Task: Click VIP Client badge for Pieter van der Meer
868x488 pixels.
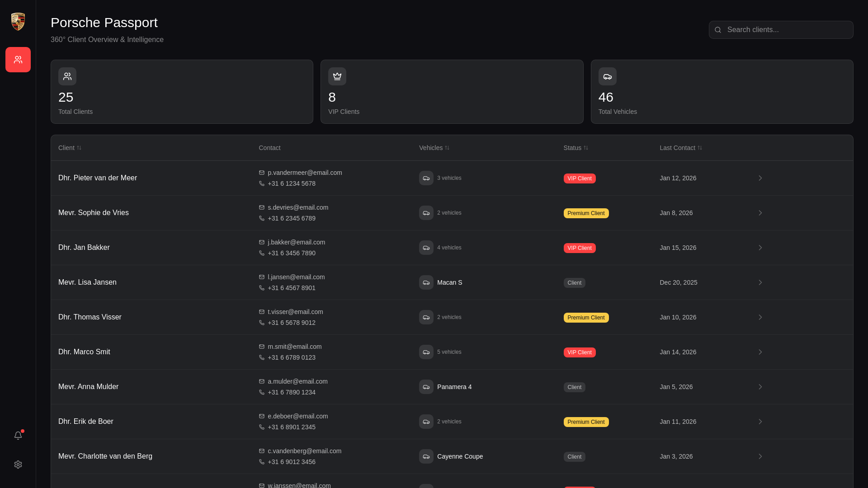Action: tap(580, 178)
